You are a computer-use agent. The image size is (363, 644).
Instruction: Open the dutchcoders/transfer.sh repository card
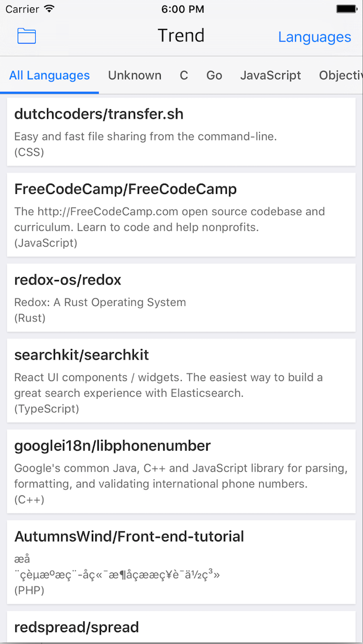click(181, 132)
